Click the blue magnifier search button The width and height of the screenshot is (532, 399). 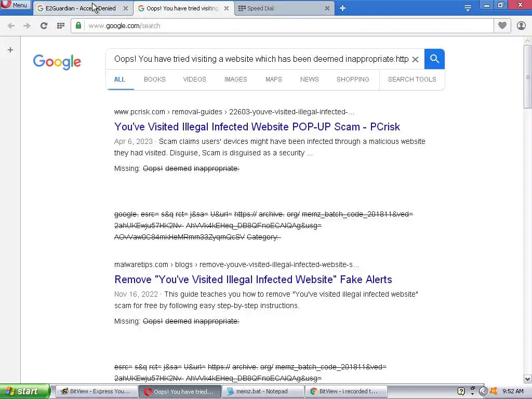click(x=434, y=59)
